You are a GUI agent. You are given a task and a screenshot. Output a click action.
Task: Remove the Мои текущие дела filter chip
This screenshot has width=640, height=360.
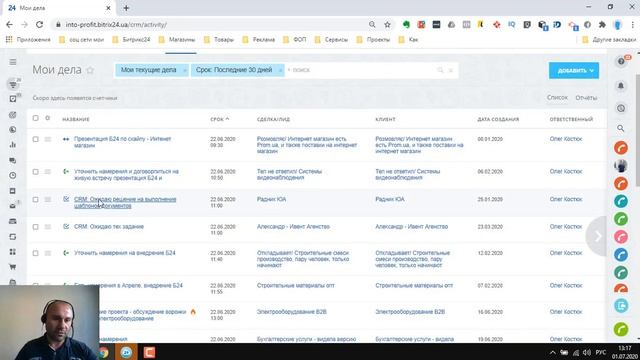tap(184, 70)
